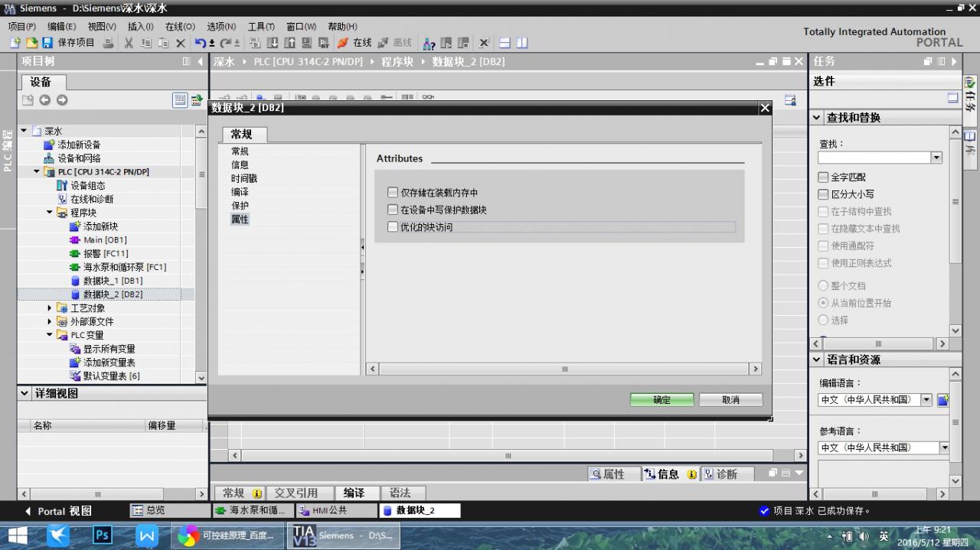The height and width of the screenshot is (550, 980).
Task: Collapse the PLC [CPU 314C-2 PN/DP] node
Action: pyautogui.click(x=37, y=172)
